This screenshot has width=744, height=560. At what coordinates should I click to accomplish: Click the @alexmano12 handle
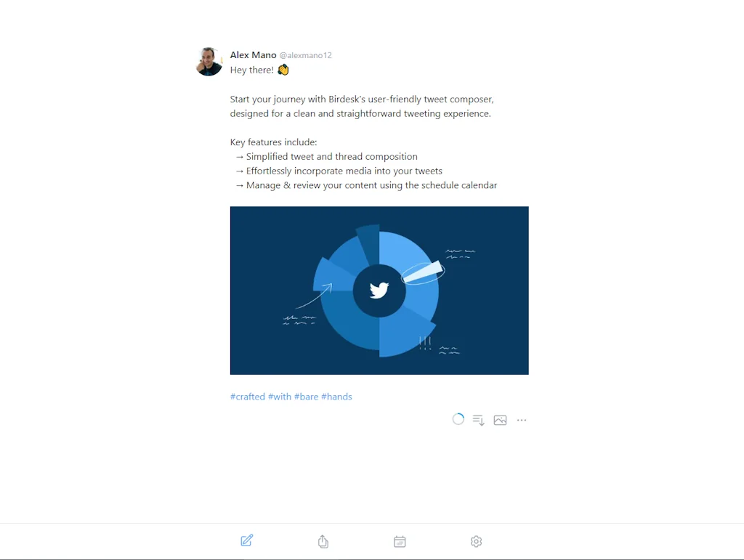tap(305, 54)
